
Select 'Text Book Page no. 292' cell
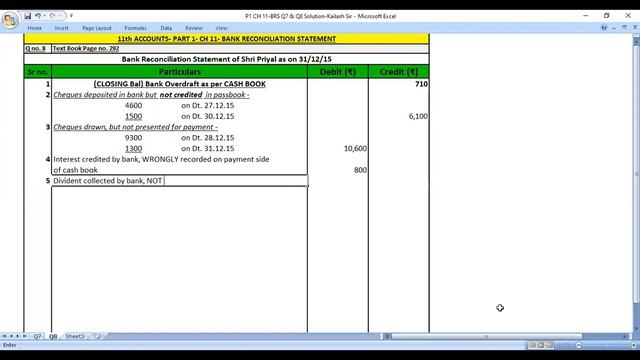(240, 48)
